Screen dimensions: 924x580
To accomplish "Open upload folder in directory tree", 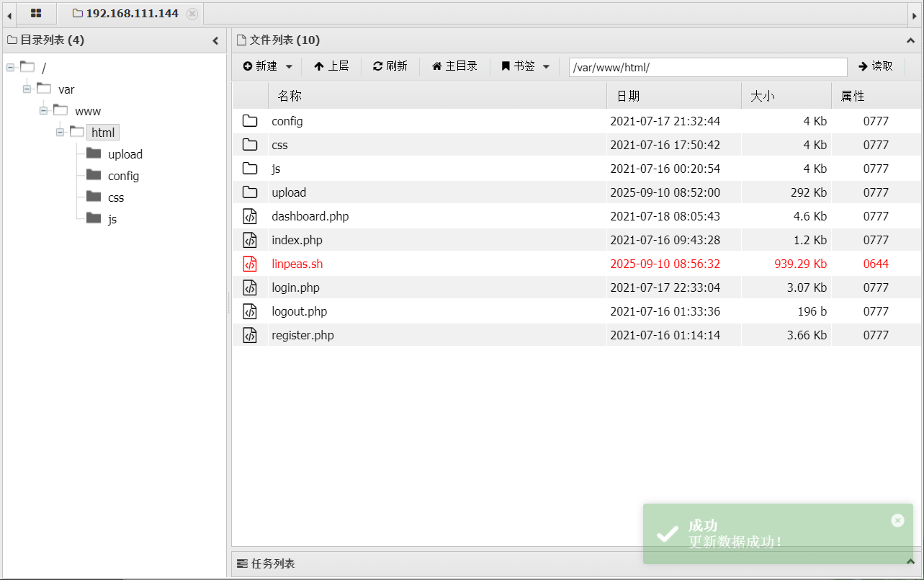I will coord(125,154).
